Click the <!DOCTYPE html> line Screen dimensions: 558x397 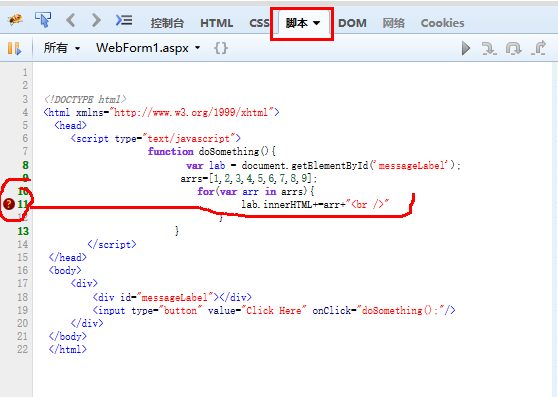pyautogui.click(x=85, y=99)
